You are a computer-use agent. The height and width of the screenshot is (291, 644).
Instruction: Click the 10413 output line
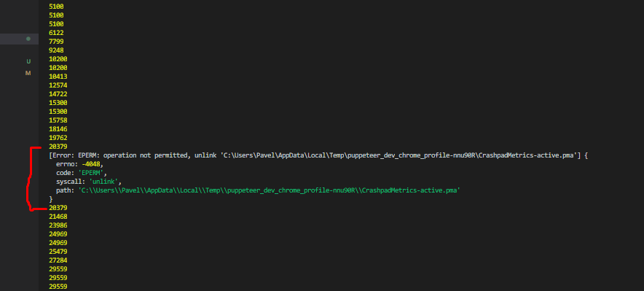pyautogui.click(x=58, y=77)
